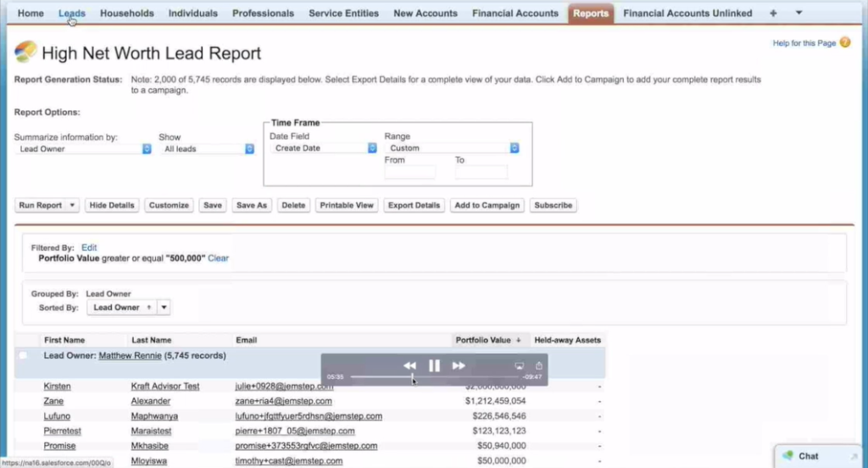Click the From date input field
This screenshot has width=868, height=468.
pos(409,172)
